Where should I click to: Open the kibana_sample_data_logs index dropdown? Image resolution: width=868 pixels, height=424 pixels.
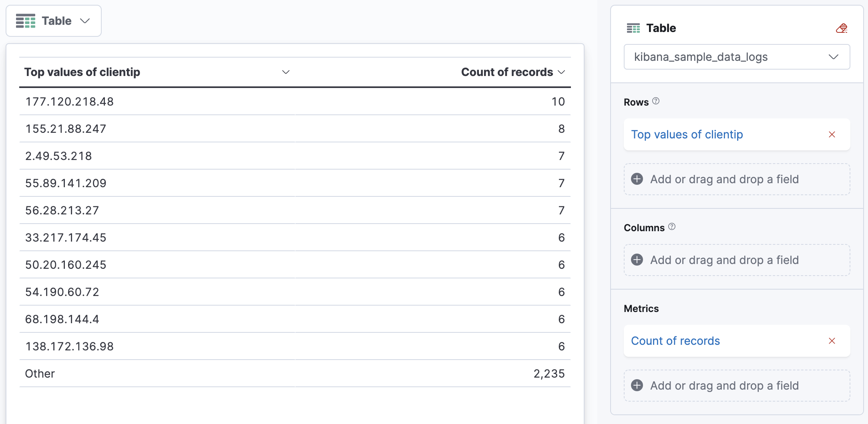coord(737,57)
